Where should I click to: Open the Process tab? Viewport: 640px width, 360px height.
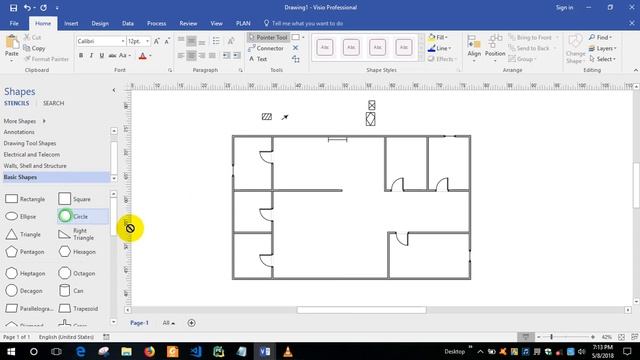(157, 23)
